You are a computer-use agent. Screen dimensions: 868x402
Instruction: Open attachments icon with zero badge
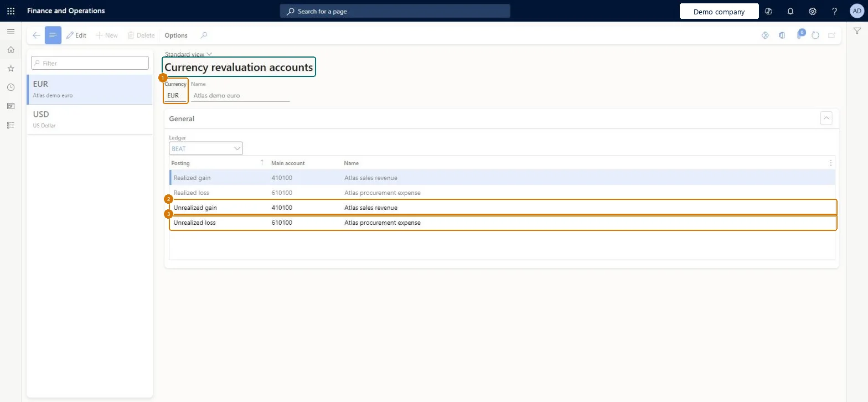(800, 34)
